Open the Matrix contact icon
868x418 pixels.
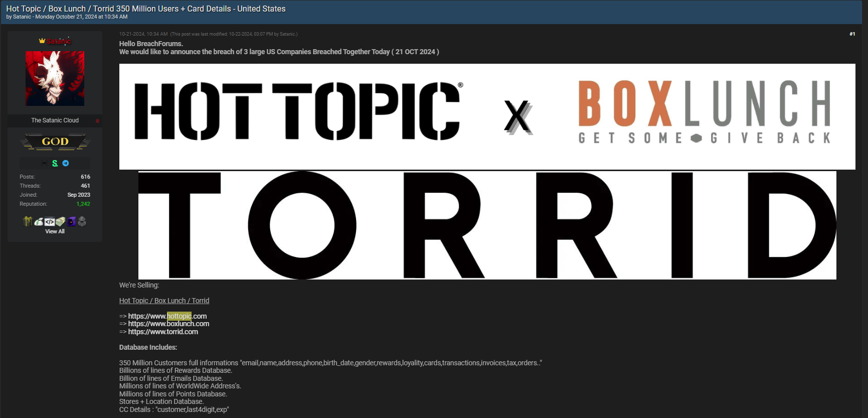tap(44, 164)
